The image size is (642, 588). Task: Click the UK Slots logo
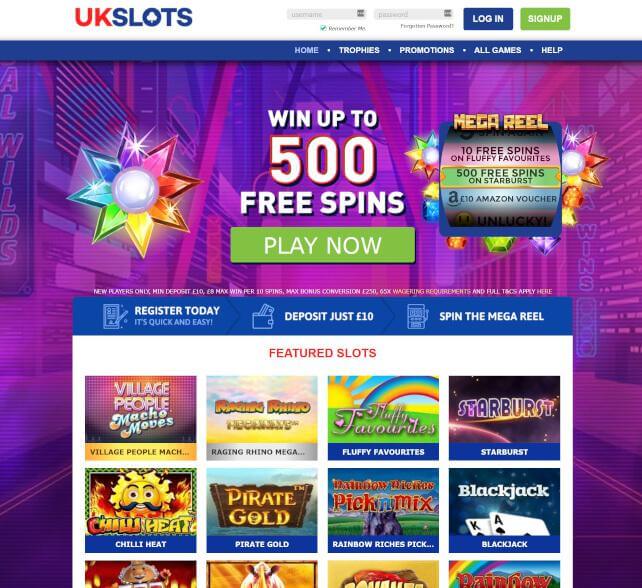pyautogui.click(x=133, y=18)
